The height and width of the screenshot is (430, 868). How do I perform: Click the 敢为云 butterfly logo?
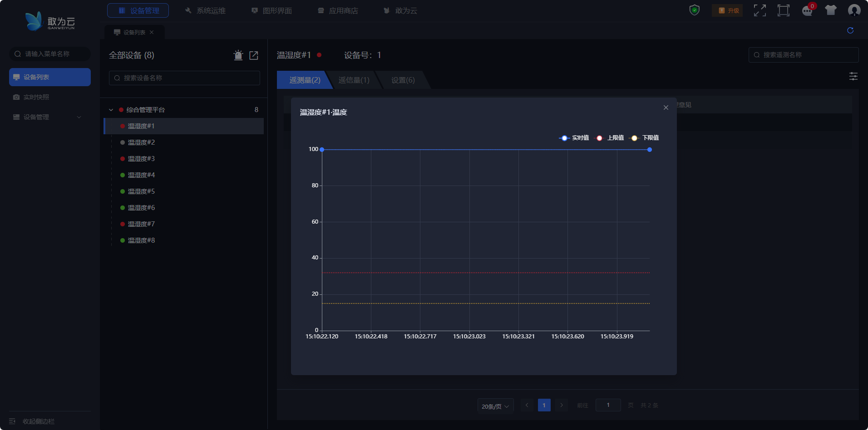(x=50, y=21)
